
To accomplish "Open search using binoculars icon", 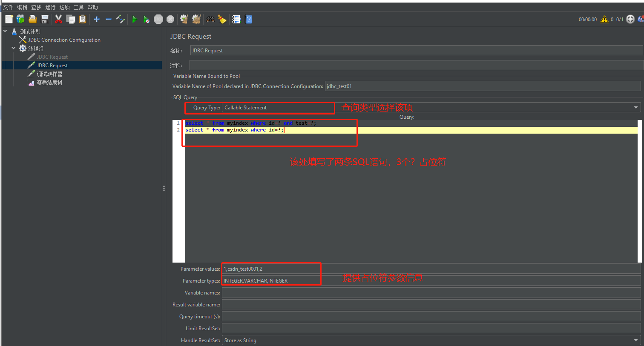I will pyautogui.click(x=210, y=19).
